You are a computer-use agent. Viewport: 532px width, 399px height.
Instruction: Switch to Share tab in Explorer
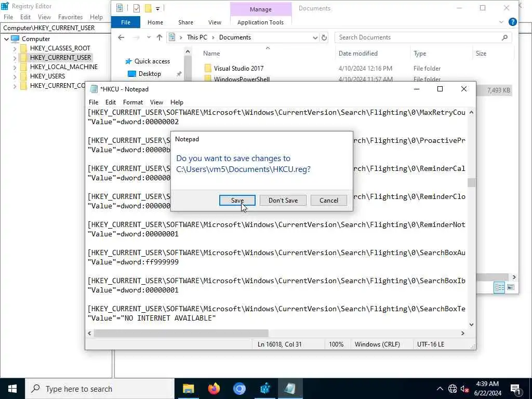pyautogui.click(x=185, y=22)
